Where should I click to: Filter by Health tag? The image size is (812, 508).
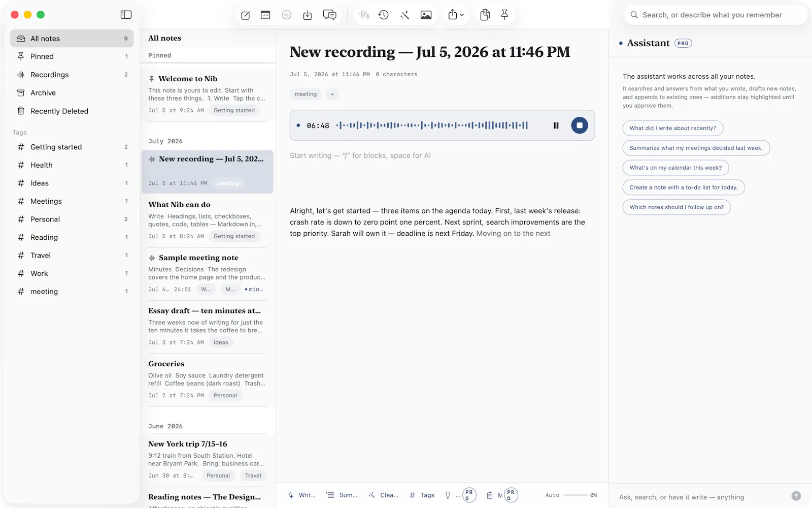point(72,165)
